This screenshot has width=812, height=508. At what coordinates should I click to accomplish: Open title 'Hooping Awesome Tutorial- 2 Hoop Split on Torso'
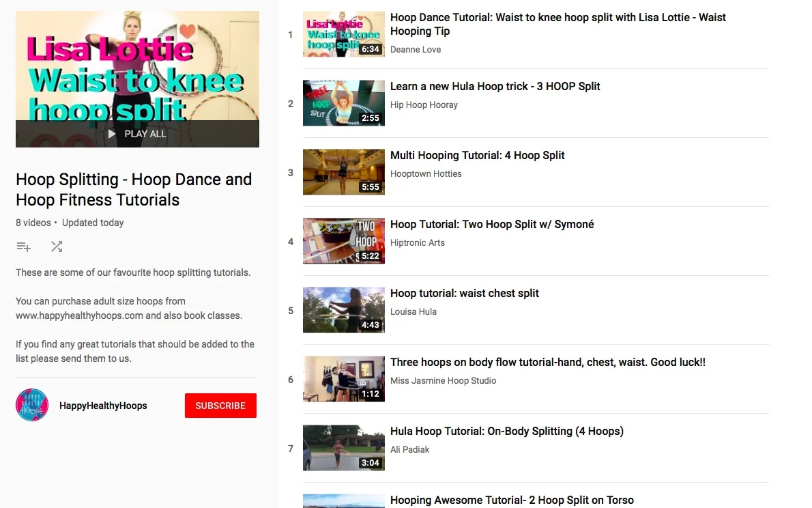[512, 500]
